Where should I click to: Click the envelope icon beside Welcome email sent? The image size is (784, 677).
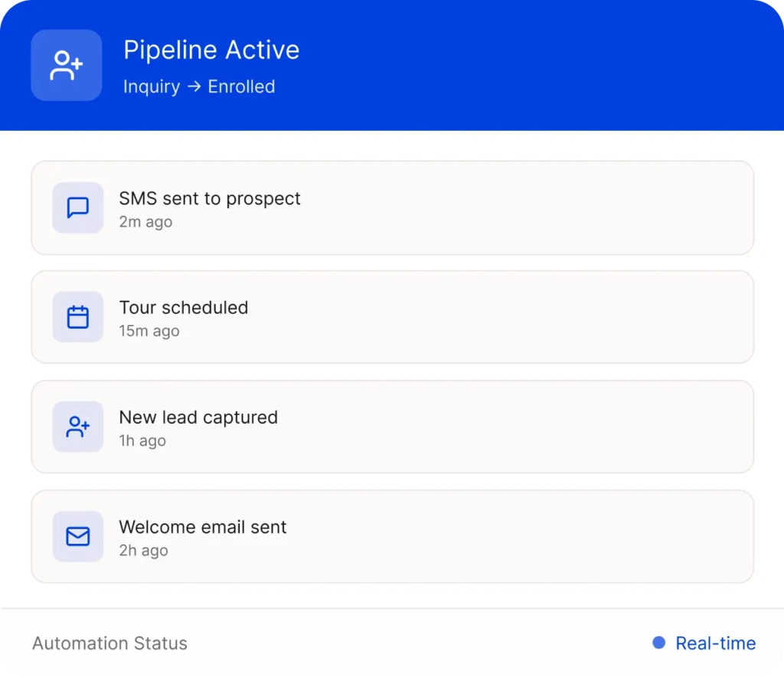(78, 537)
